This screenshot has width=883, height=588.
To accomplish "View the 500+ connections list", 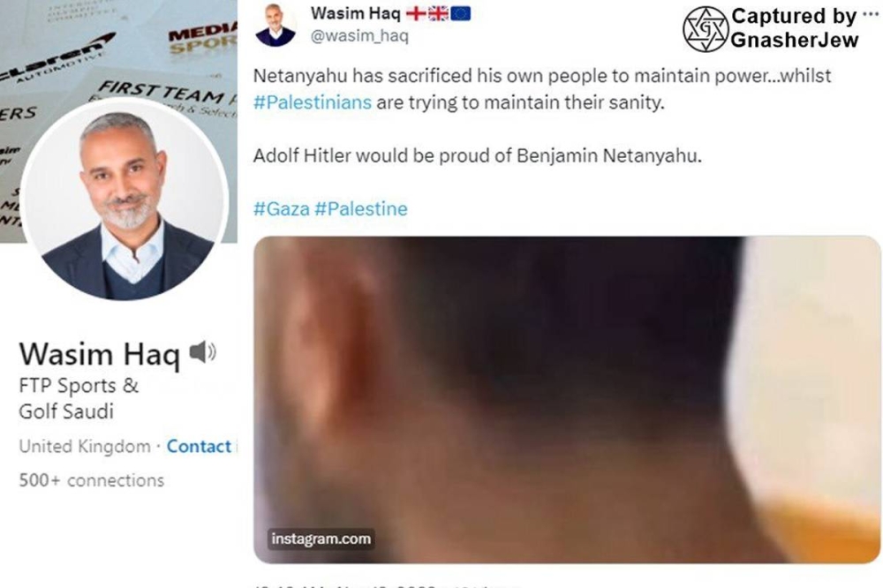I will coord(92,480).
